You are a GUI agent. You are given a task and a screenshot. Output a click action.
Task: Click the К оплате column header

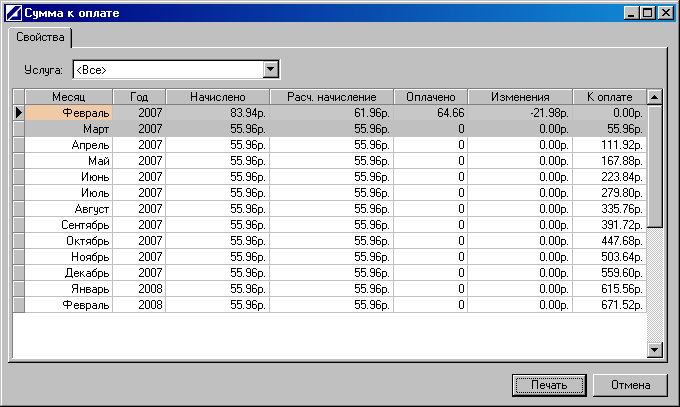coord(608,97)
